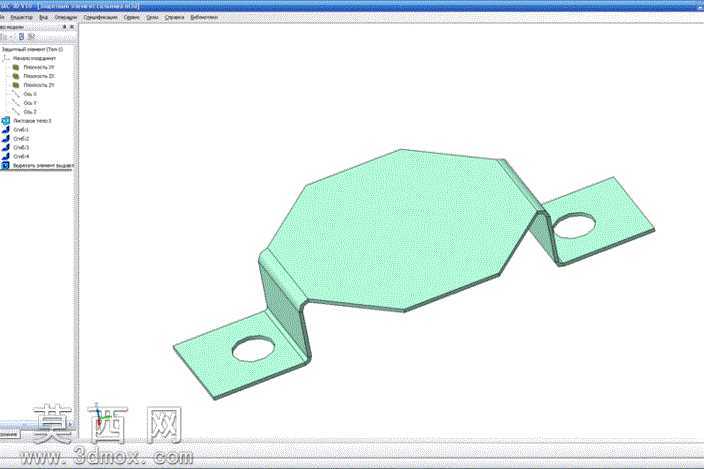This screenshot has width=704, height=469.
Task: Open the Операции menu
Action: point(66,18)
